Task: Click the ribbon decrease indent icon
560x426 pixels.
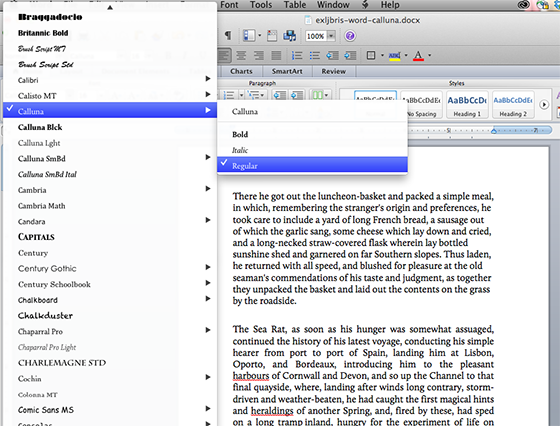Action: tap(280, 95)
